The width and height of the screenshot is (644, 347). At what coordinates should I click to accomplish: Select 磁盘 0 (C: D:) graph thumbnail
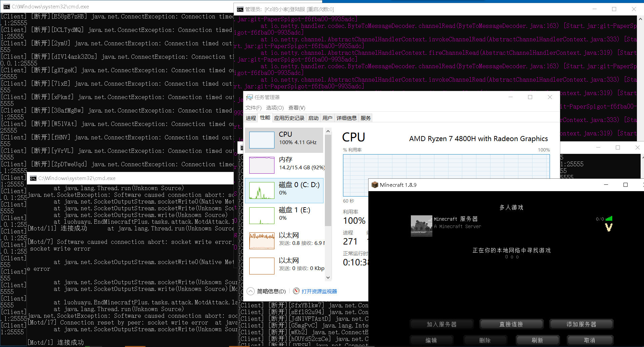pos(262,190)
